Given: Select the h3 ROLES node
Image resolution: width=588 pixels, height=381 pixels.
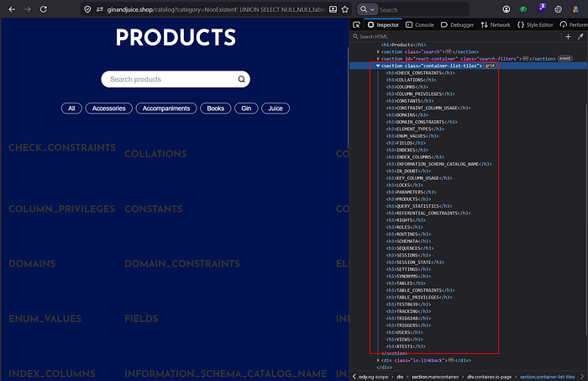Looking at the screenshot, I should (405, 227).
